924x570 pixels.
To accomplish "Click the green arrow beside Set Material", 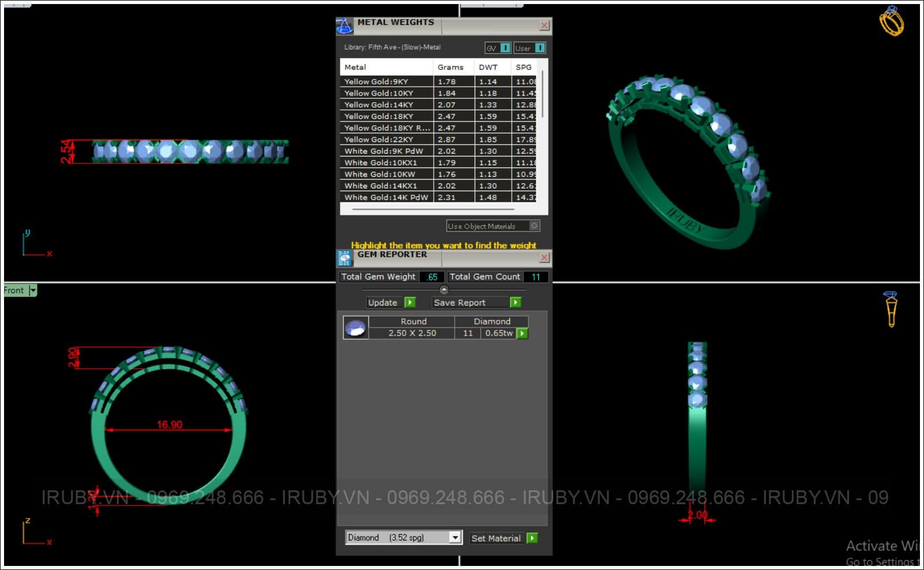I will pyautogui.click(x=532, y=538).
